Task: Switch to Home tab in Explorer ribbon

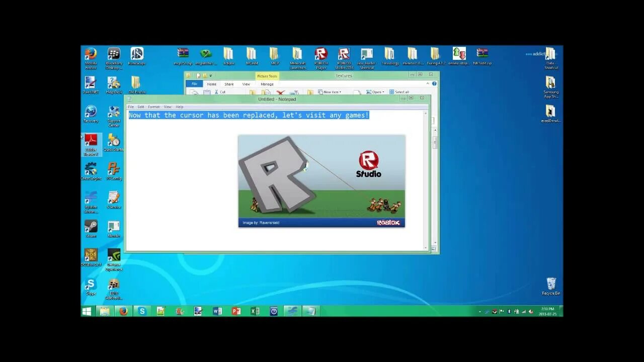Action: coord(211,84)
